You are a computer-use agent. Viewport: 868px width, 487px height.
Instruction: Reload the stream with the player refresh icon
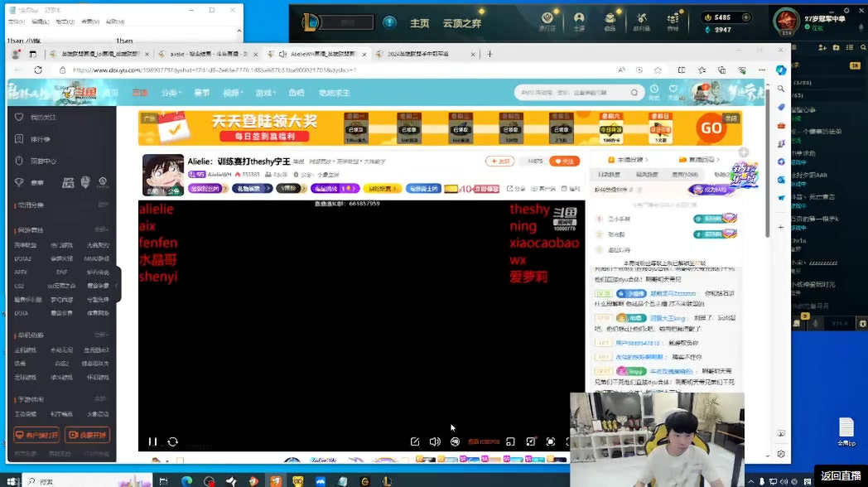173,441
